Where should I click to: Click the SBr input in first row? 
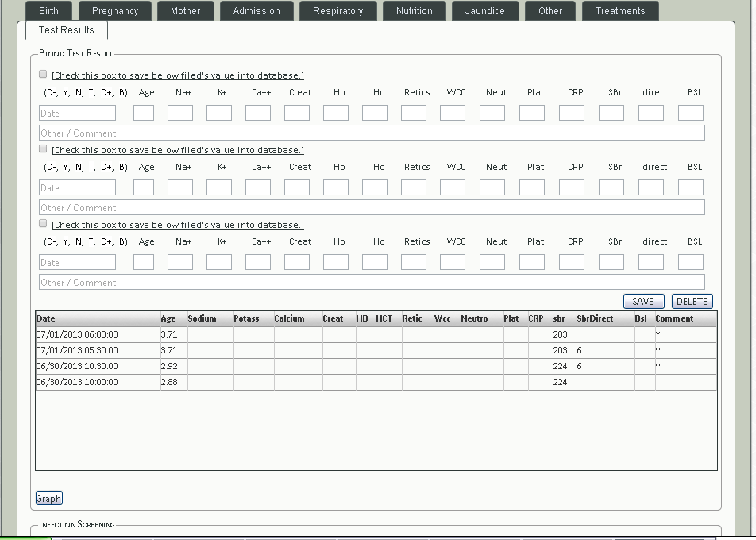611,114
